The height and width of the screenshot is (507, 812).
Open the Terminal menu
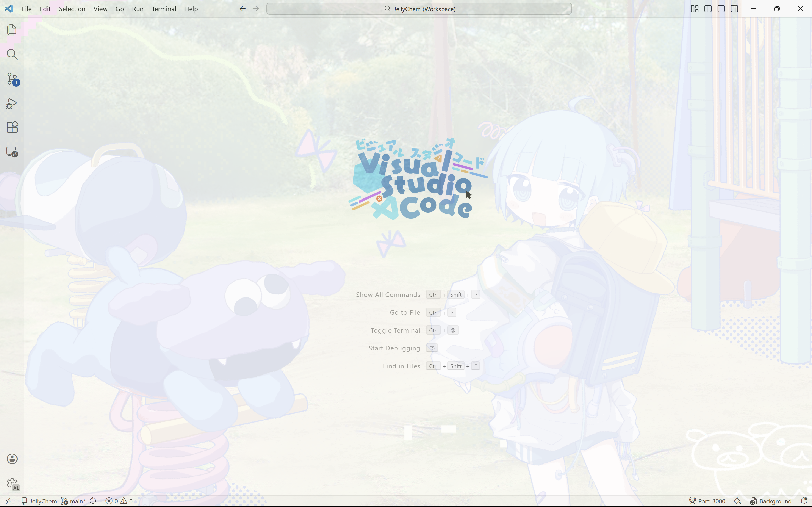point(164,9)
